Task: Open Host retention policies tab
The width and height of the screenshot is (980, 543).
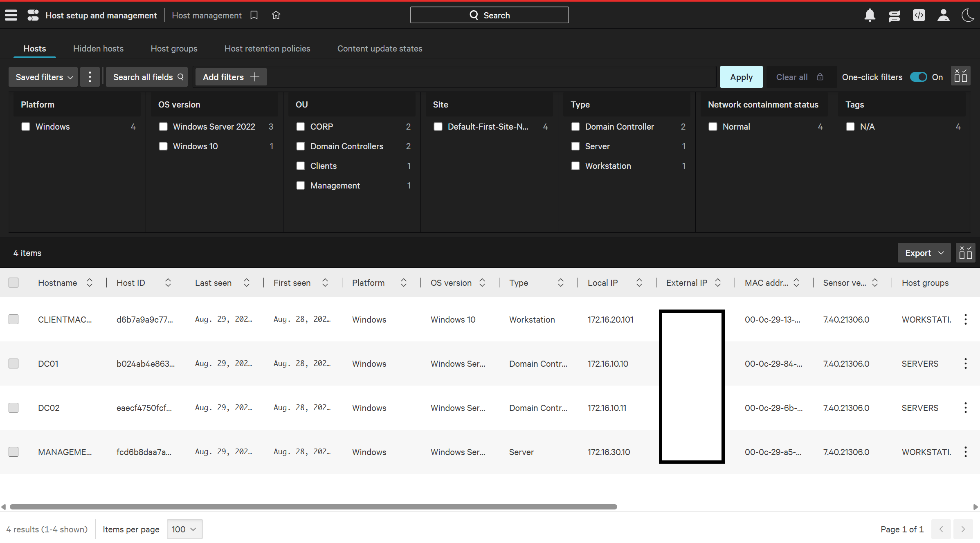Action: coord(267,49)
